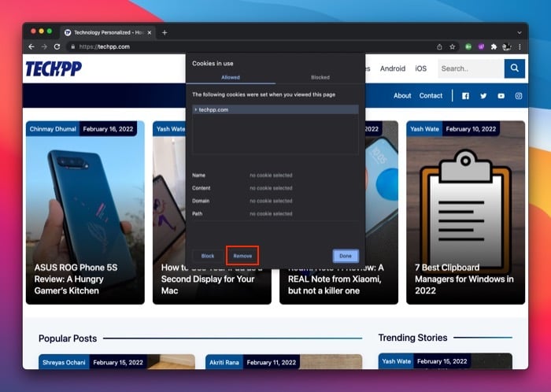Viewport: 551px width, 392px height.
Task: Switch to the Blocked cookies tab
Action: (320, 77)
